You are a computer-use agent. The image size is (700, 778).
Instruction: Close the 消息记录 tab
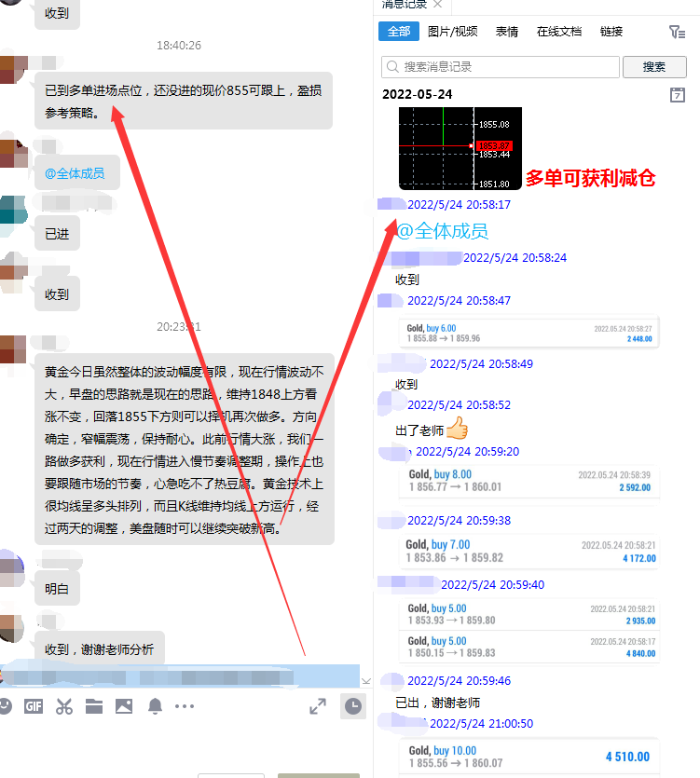(x=437, y=4)
